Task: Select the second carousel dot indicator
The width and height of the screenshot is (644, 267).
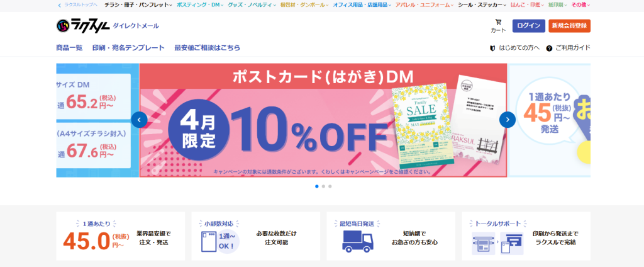Action: pyautogui.click(x=323, y=186)
